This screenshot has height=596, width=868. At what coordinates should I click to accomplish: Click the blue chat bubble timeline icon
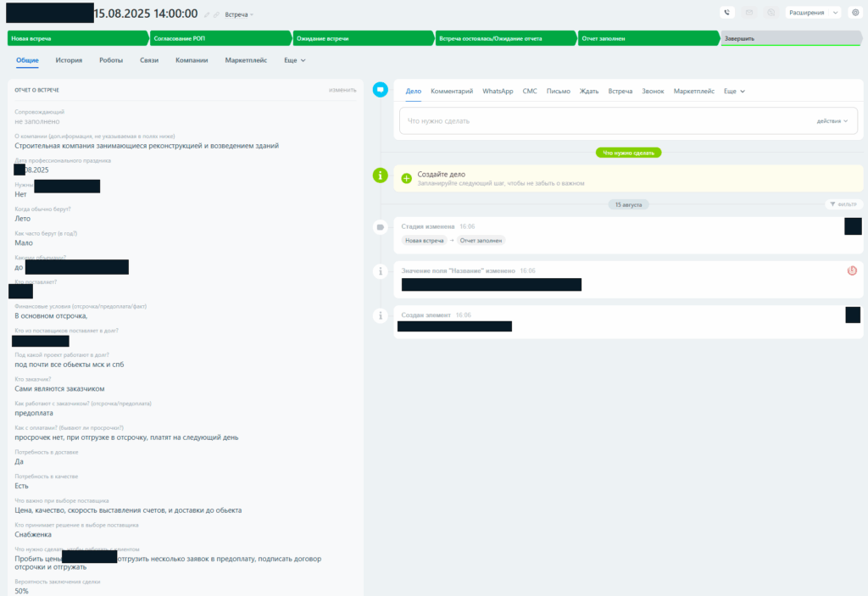[381, 90]
